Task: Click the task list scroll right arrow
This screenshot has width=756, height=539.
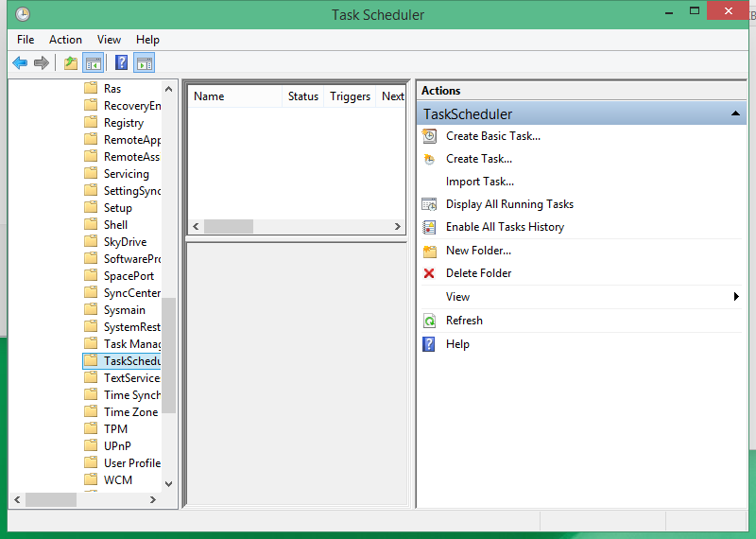Action: point(398,226)
